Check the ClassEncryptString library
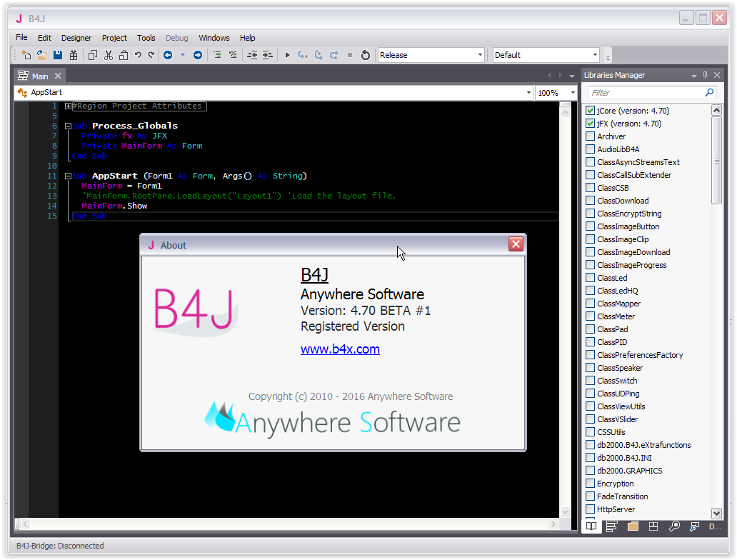 [591, 214]
